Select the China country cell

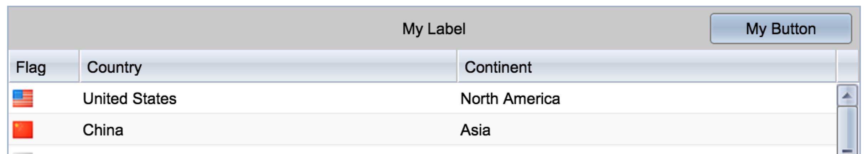(103, 130)
